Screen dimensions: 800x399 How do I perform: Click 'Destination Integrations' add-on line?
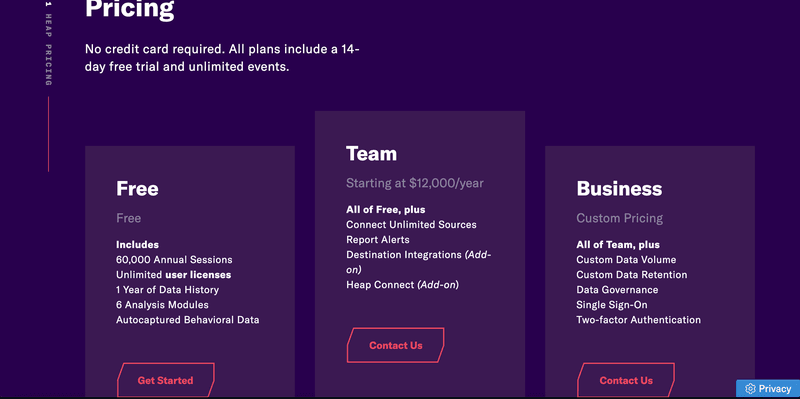[x=418, y=262]
